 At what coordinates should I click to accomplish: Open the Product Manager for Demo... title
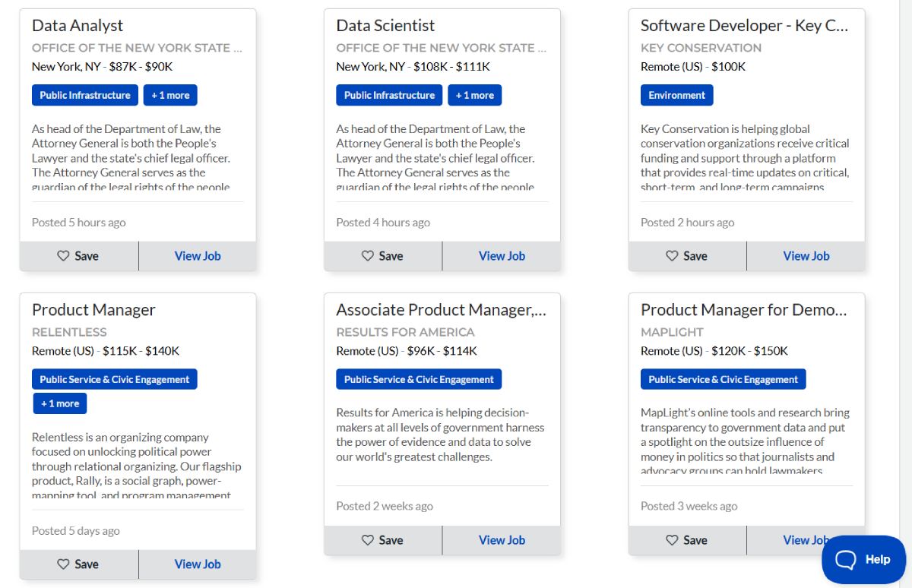pyautogui.click(x=744, y=309)
